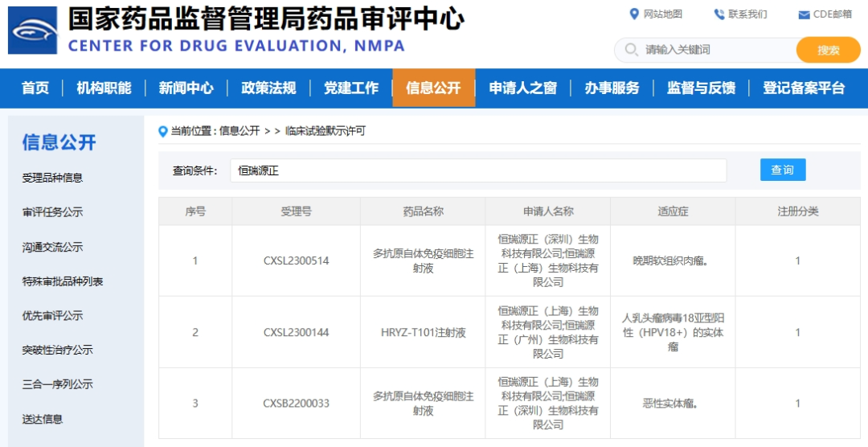868x447 pixels.
Task: Open the 联系我们 link
Action: (x=748, y=14)
